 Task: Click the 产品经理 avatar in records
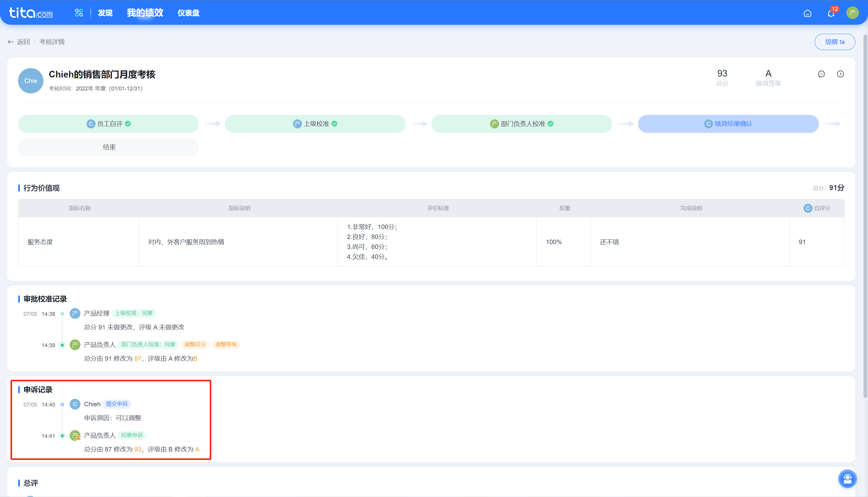coord(75,313)
